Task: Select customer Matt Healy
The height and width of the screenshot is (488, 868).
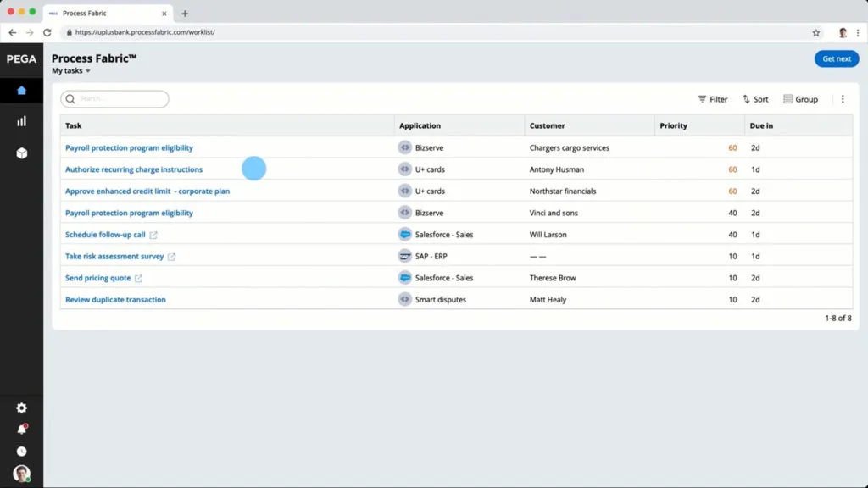Action: (x=548, y=299)
